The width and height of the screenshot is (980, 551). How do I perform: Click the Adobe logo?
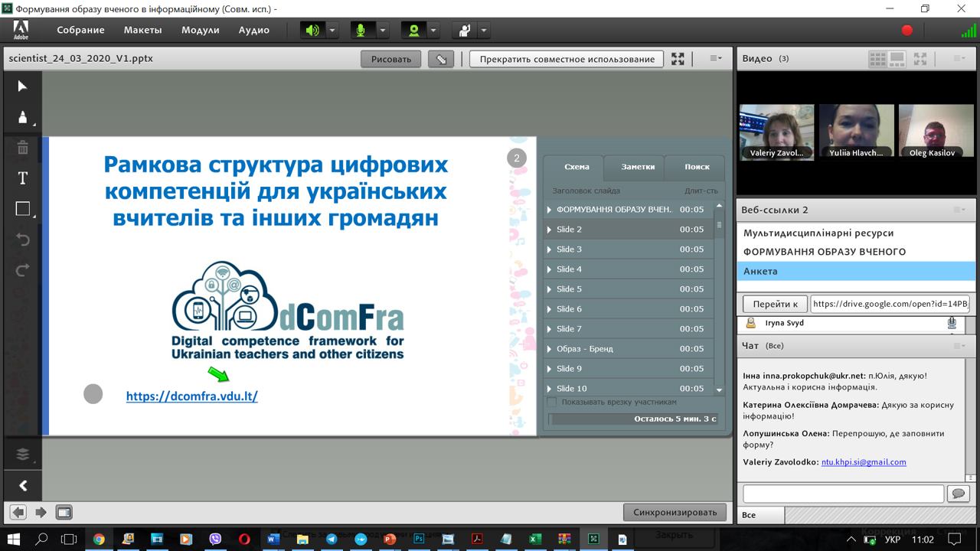[x=21, y=30]
